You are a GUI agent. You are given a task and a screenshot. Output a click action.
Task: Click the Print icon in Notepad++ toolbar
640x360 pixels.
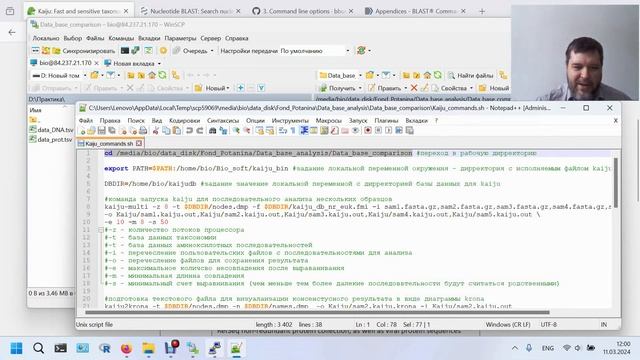(x=143, y=131)
